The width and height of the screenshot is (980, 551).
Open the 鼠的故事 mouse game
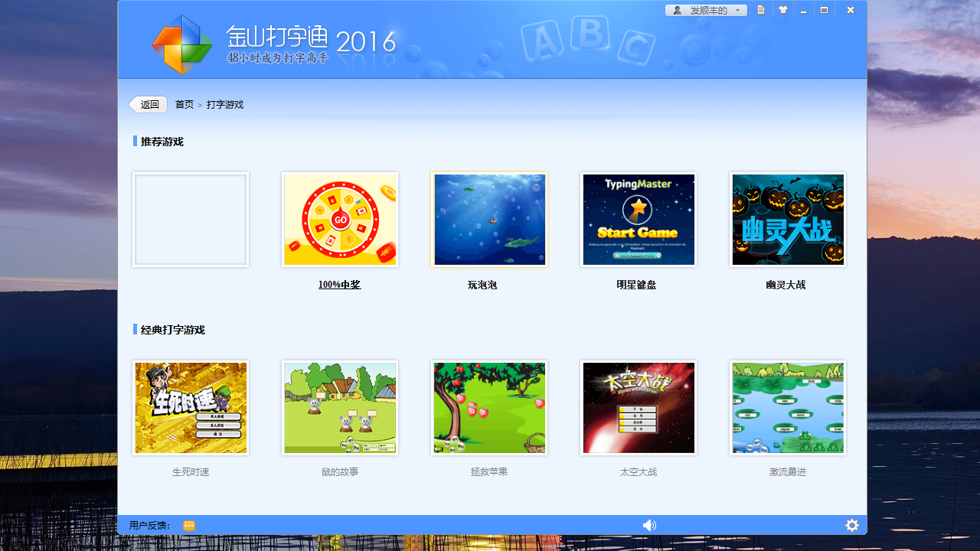coord(339,407)
